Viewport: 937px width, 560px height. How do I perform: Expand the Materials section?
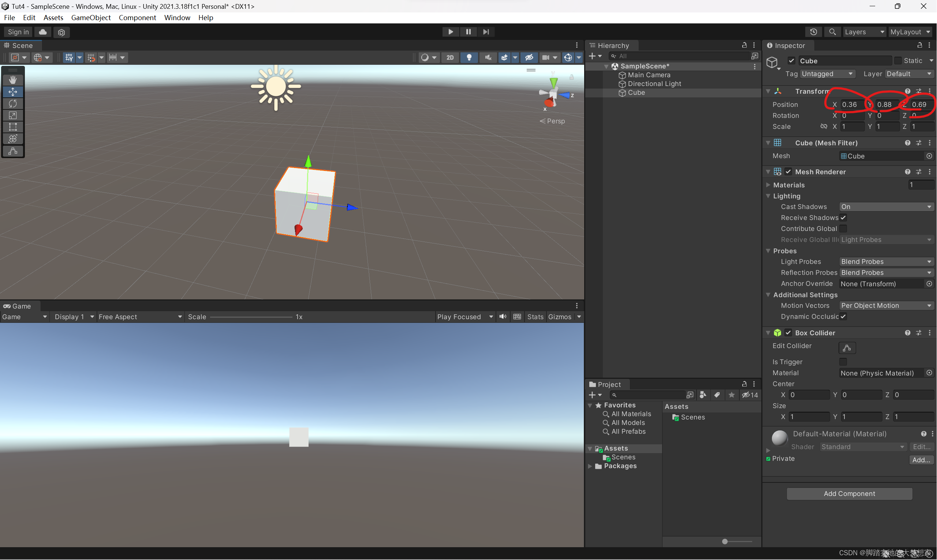click(x=768, y=185)
